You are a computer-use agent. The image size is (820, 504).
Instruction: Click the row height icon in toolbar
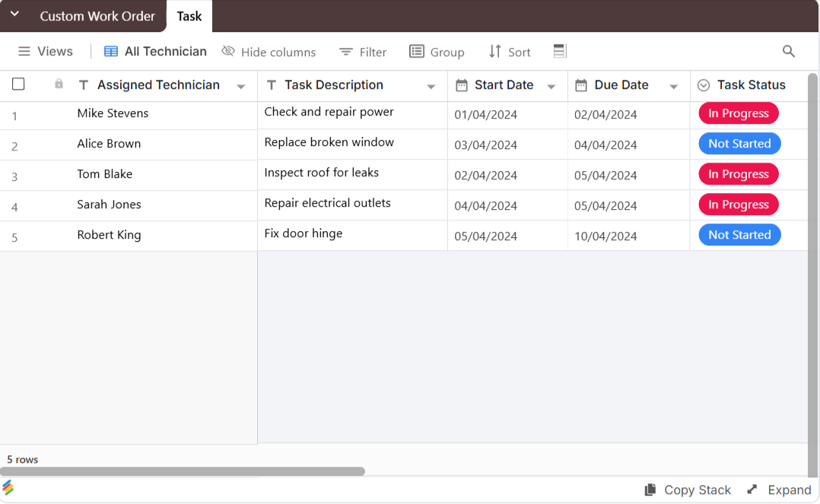(x=560, y=51)
